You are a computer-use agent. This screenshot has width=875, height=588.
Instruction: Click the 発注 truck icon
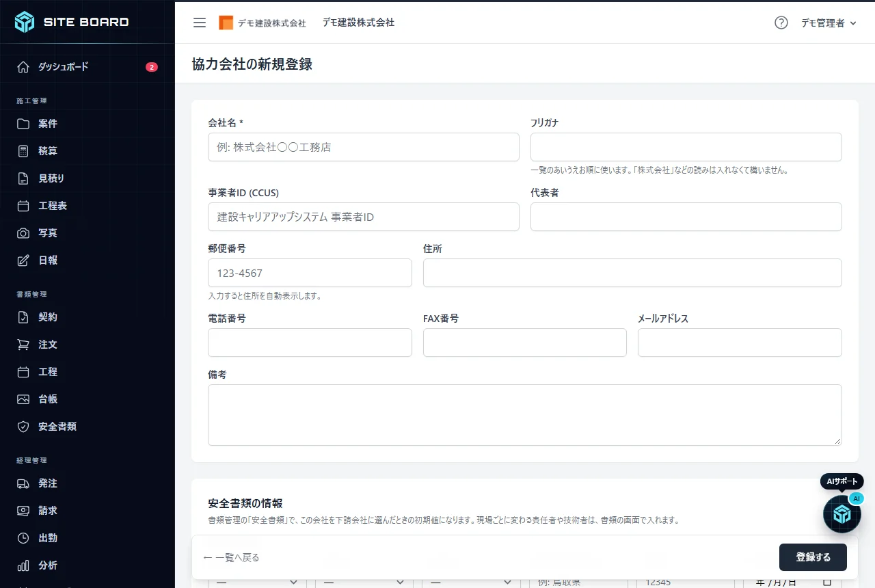23,483
